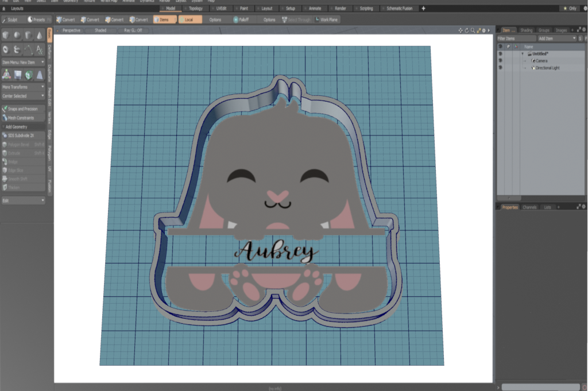Click the viewport right-arrow icon

pyautogui.click(x=489, y=30)
